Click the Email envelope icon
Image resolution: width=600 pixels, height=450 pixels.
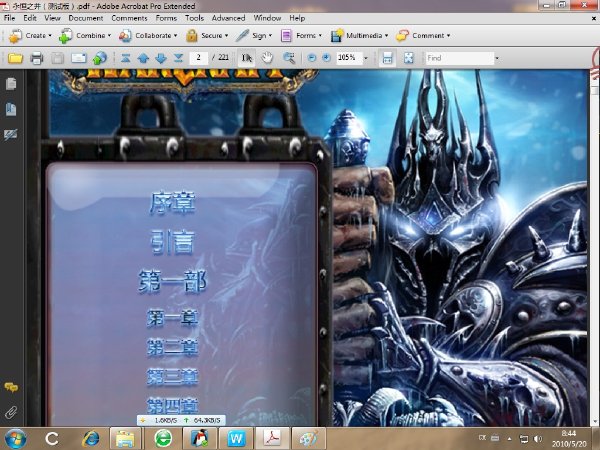pyautogui.click(x=79, y=58)
